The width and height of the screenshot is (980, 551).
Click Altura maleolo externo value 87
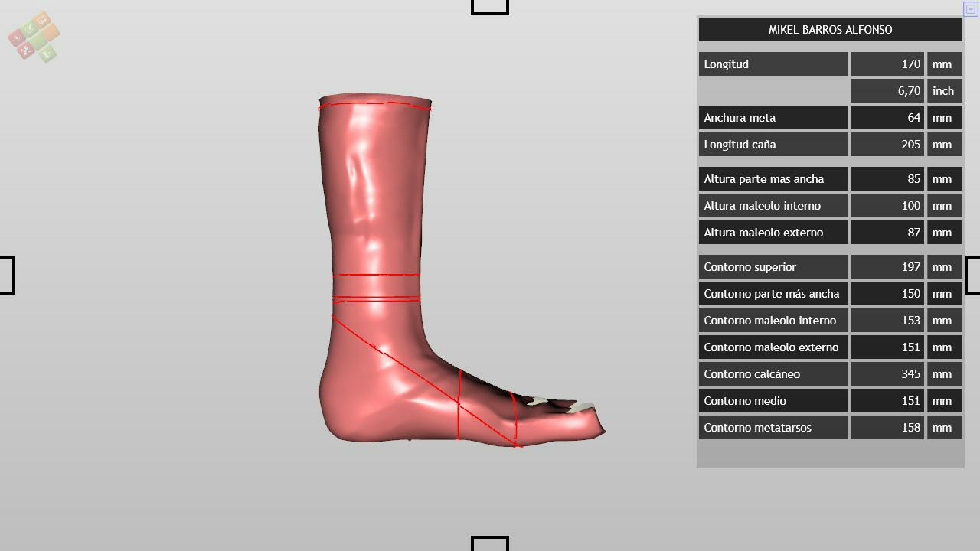[x=887, y=233]
